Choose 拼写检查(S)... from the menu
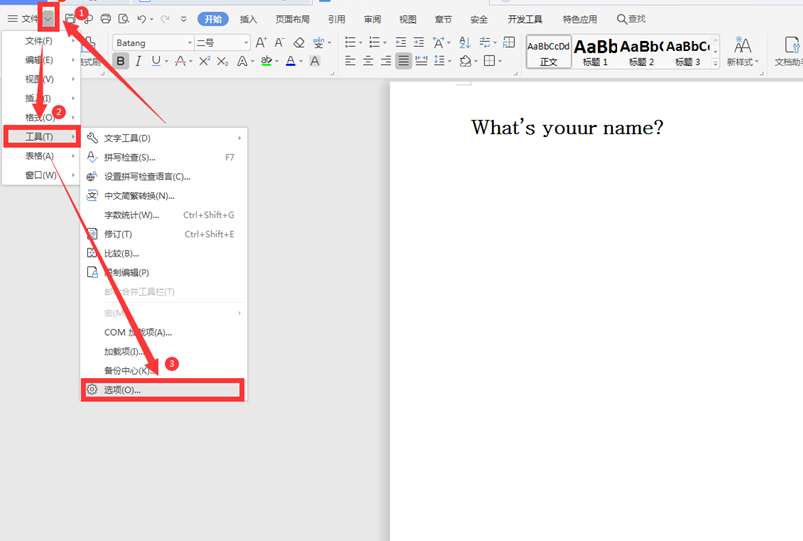This screenshot has width=803, height=541. tap(130, 157)
